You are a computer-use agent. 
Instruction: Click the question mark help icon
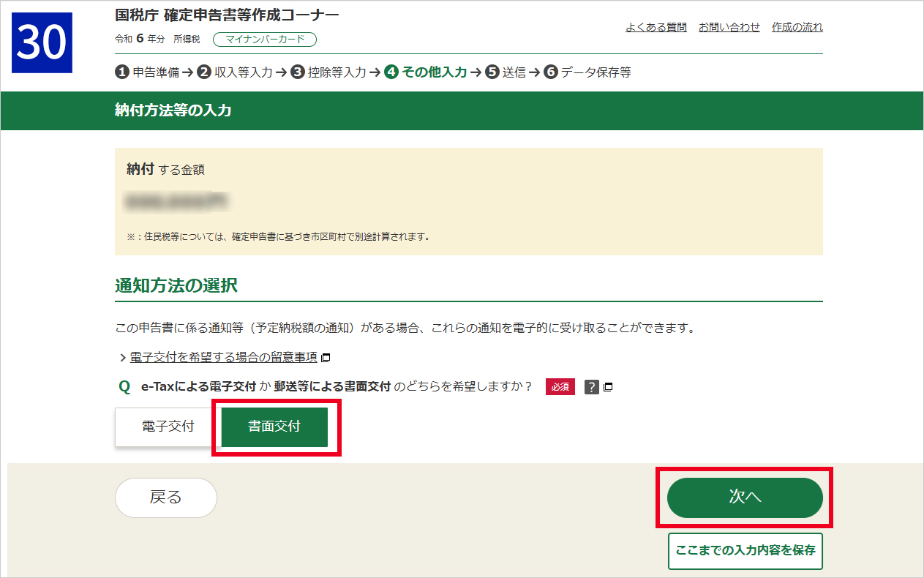point(592,387)
